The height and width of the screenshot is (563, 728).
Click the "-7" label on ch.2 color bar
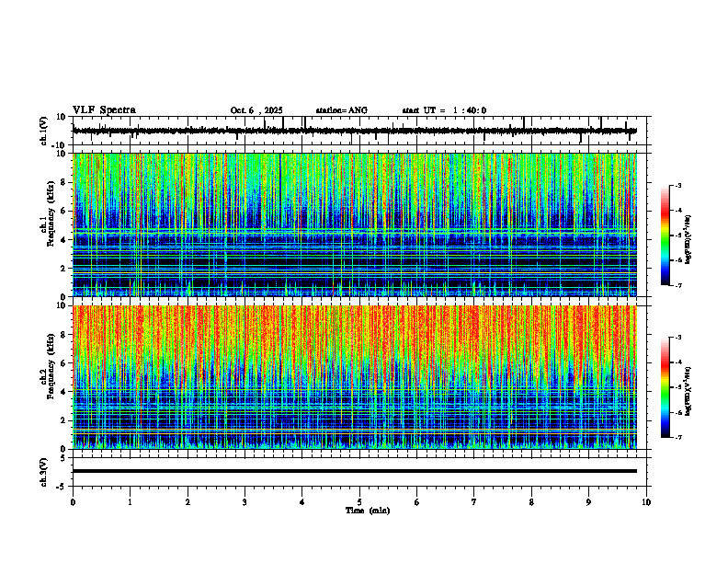coord(678,437)
